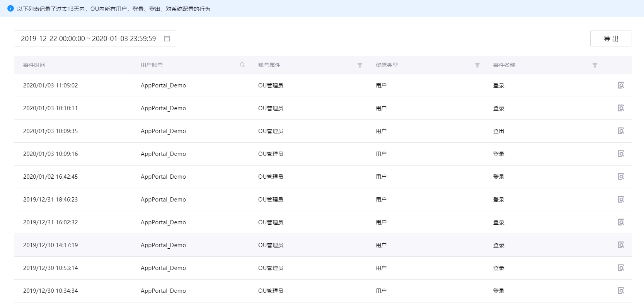The width and height of the screenshot is (644, 304).
Task: View details of 2020/01/02 16:42:45 event
Action: (621, 176)
